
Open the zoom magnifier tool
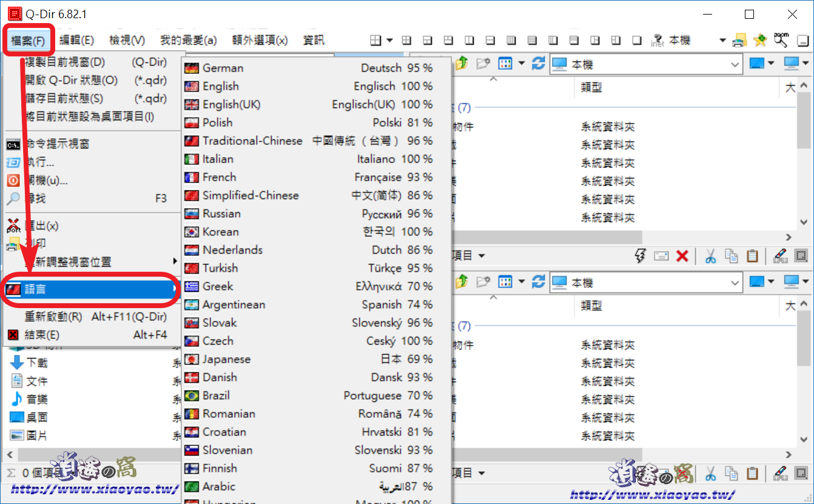pyautogui.click(x=781, y=40)
